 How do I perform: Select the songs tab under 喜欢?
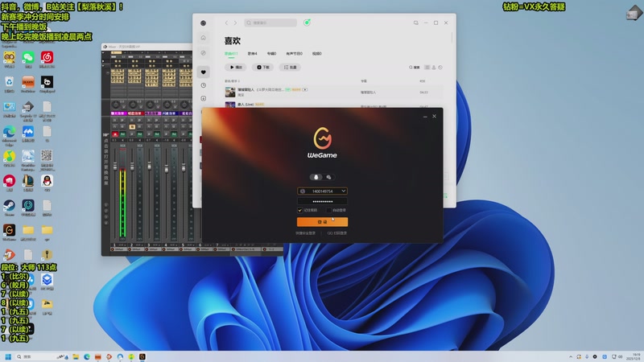pyautogui.click(x=231, y=53)
